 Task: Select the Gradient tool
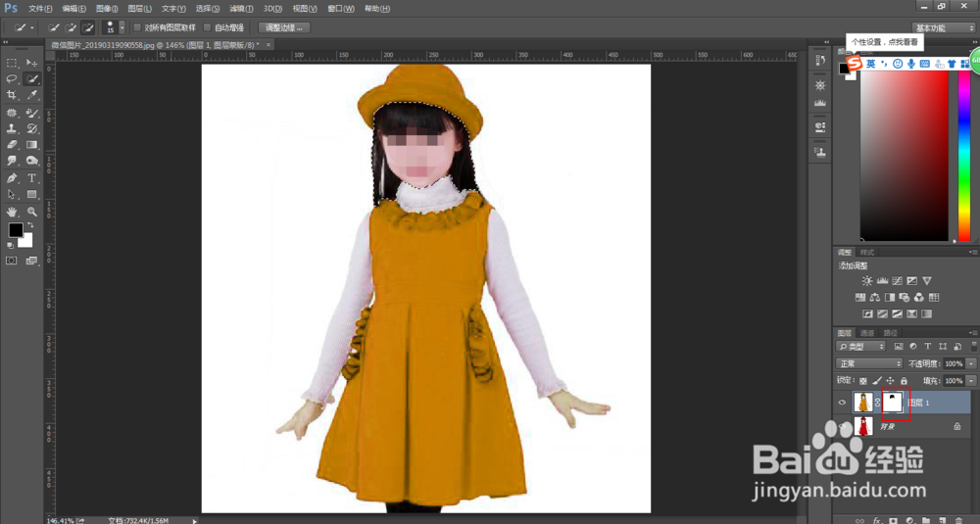tap(32, 145)
